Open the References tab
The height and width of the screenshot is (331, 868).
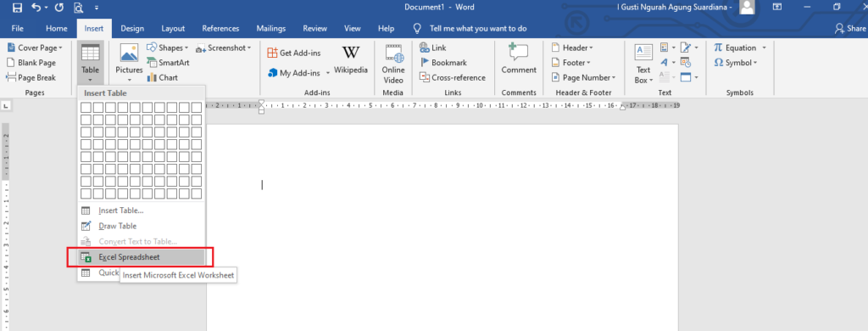click(x=220, y=28)
